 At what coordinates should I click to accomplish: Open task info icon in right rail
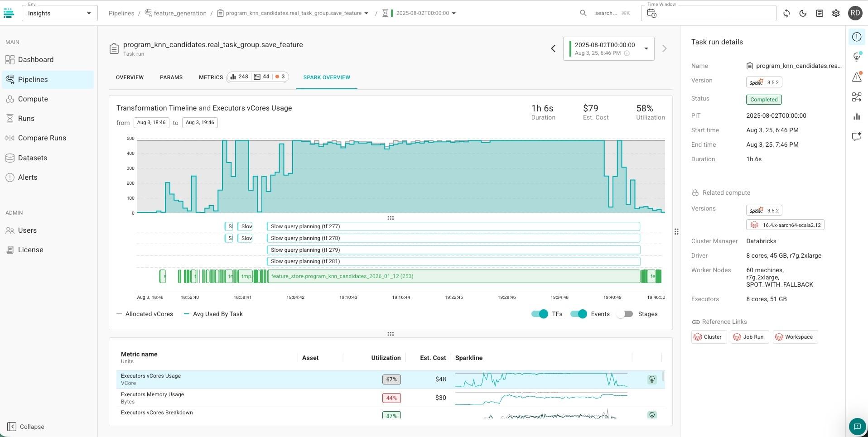point(857,37)
